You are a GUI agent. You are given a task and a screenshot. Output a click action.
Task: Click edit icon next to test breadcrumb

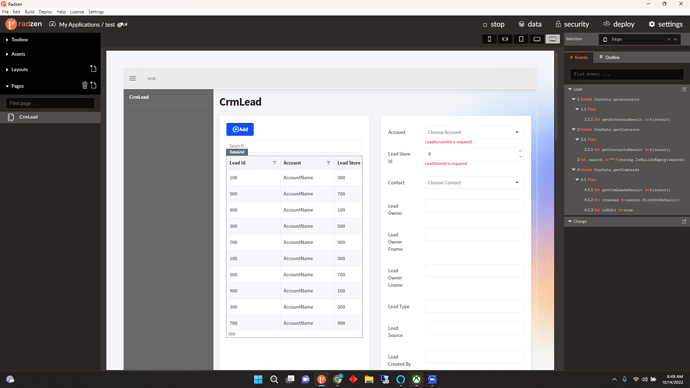[122, 25]
